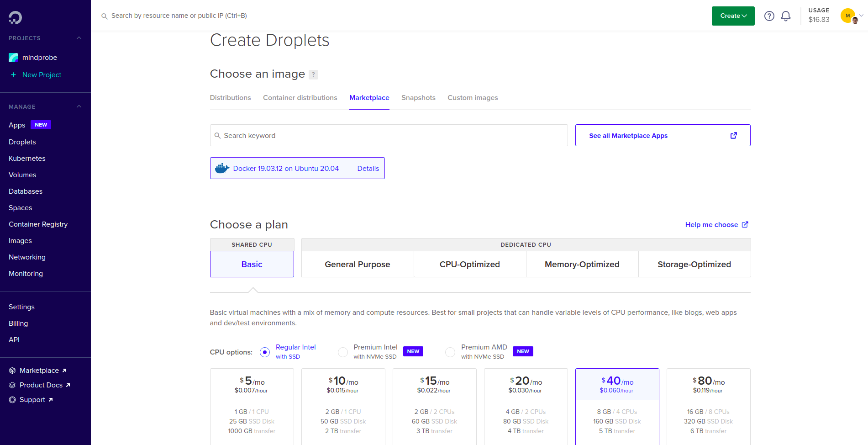Click the DigitalOcean logo icon
Screen dimensions: 868x445
click(x=15, y=17)
